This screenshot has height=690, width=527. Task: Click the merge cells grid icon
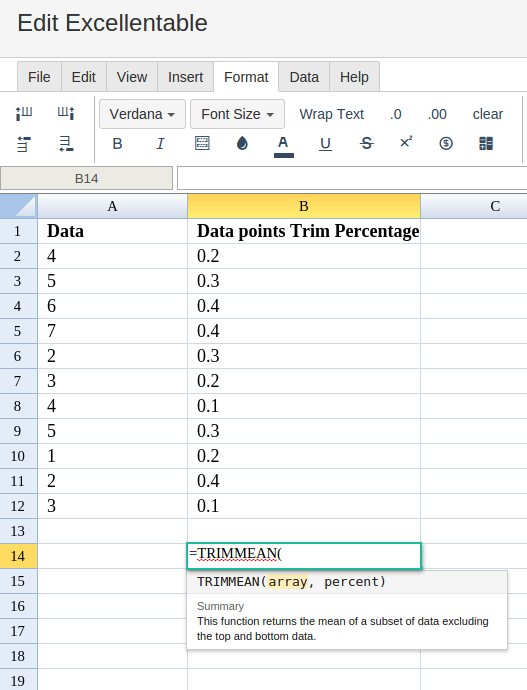(486, 143)
